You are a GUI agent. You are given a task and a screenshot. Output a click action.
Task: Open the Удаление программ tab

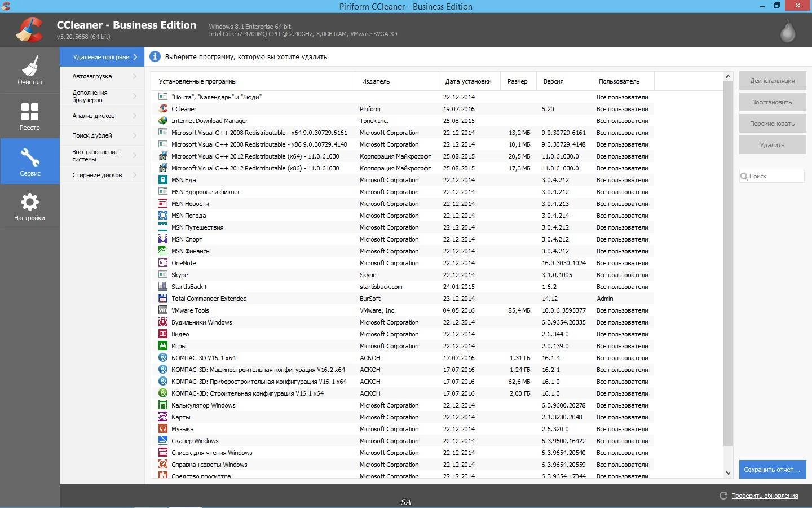click(x=102, y=57)
